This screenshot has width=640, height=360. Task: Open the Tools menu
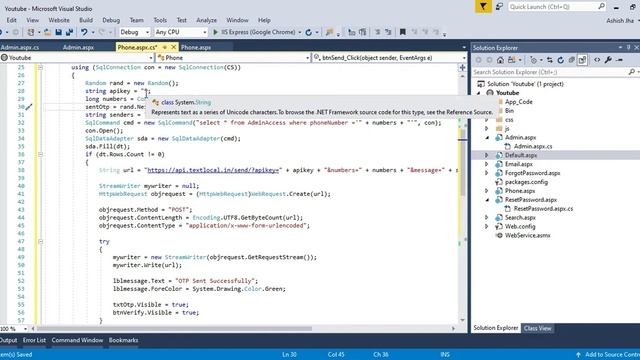coord(160,20)
